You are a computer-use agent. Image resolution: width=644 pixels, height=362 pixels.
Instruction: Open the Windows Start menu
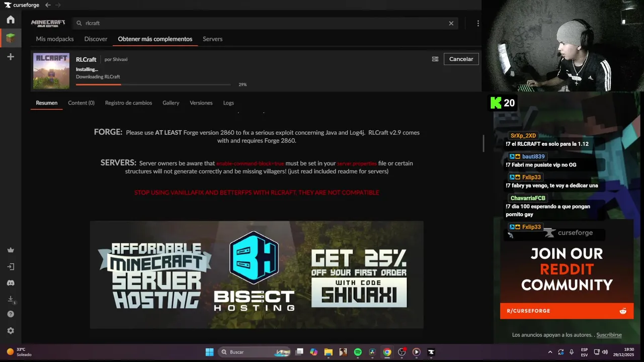pos(209,352)
